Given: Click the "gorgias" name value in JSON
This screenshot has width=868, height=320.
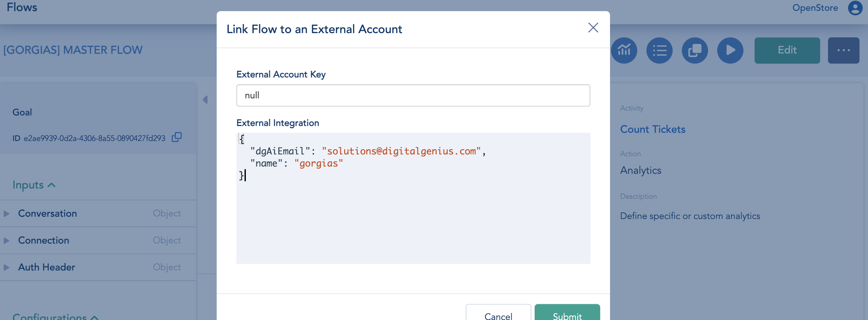Looking at the screenshot, I should (x=318, y=164).
